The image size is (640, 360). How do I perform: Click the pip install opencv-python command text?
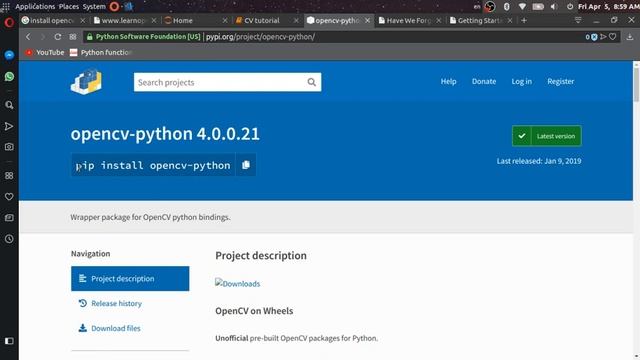pos(153,165)
